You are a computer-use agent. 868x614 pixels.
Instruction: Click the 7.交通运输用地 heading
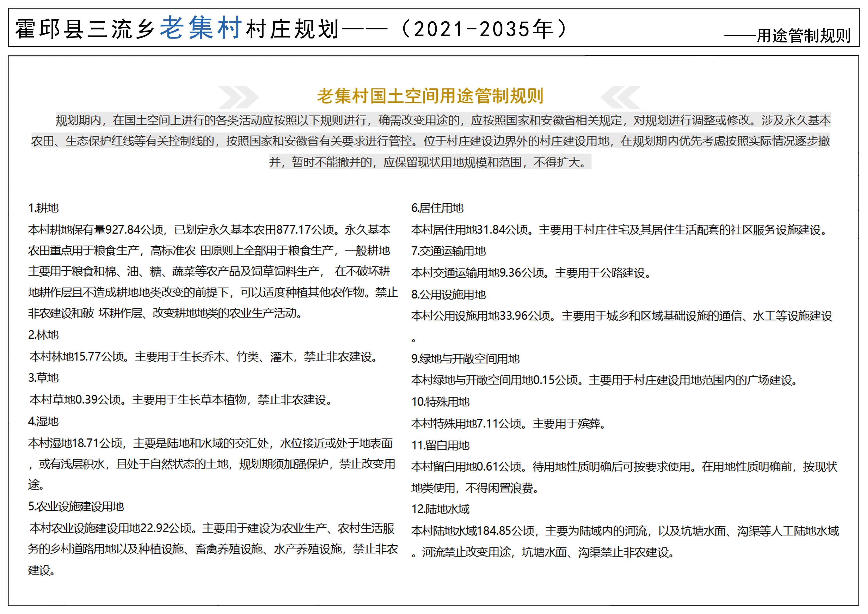tap(448, 251)
